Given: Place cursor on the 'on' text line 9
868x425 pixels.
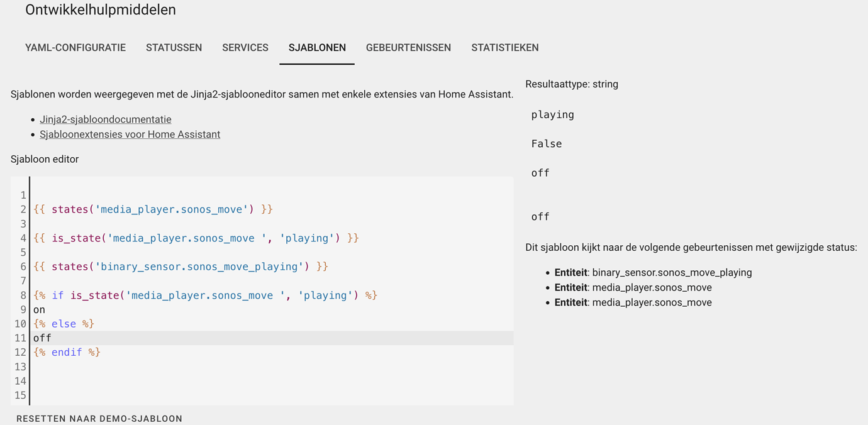Looking at the screenshot, I should pos(40,310).
